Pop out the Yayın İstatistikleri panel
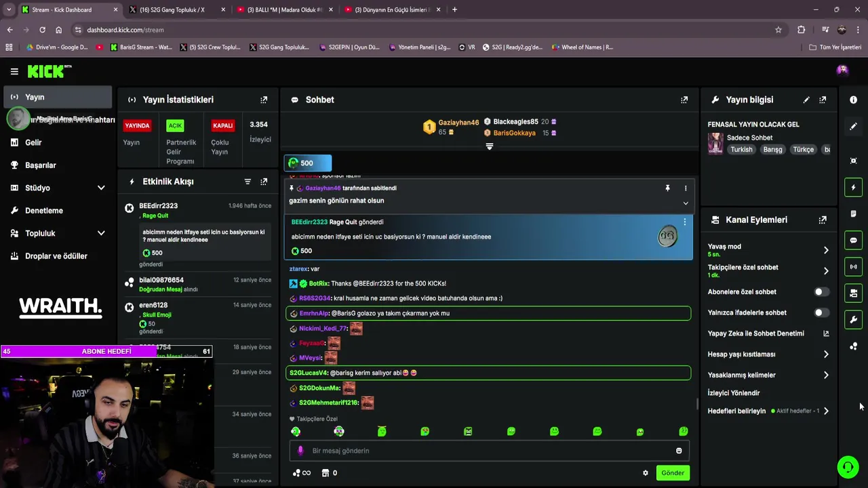Screen dimensions: 868x488 (x=264, y=100)
